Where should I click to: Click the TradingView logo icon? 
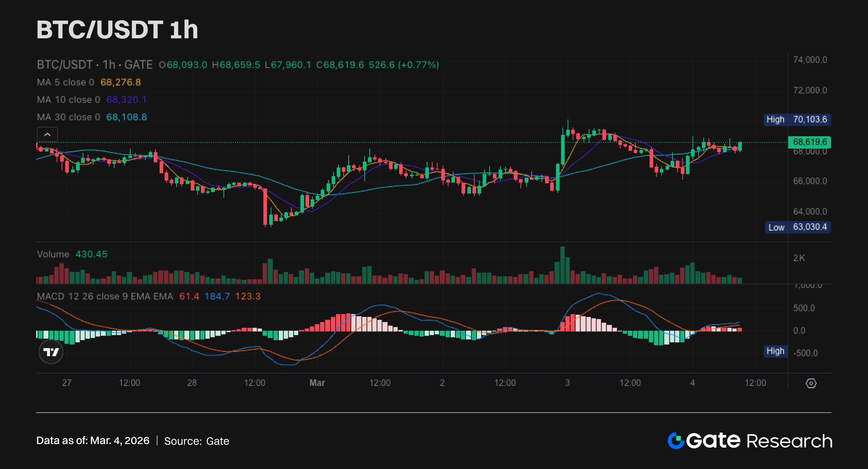[x=51, y=352]
